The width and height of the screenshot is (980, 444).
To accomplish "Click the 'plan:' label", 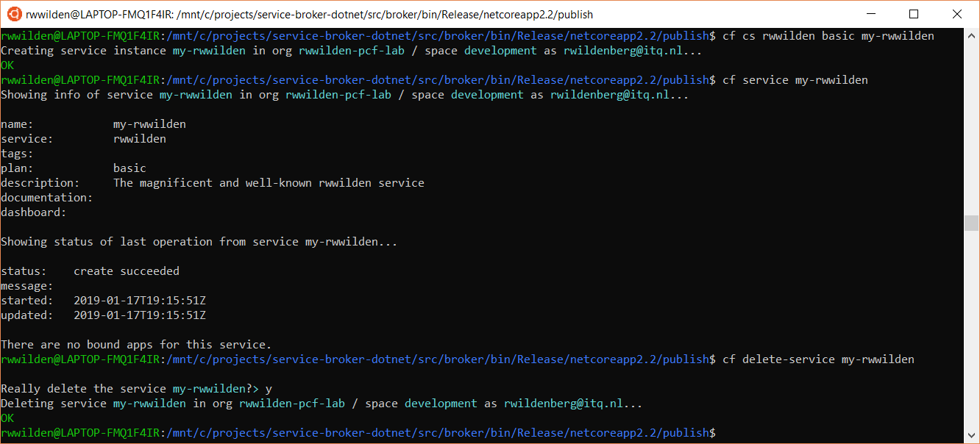I will pos(17,168).
